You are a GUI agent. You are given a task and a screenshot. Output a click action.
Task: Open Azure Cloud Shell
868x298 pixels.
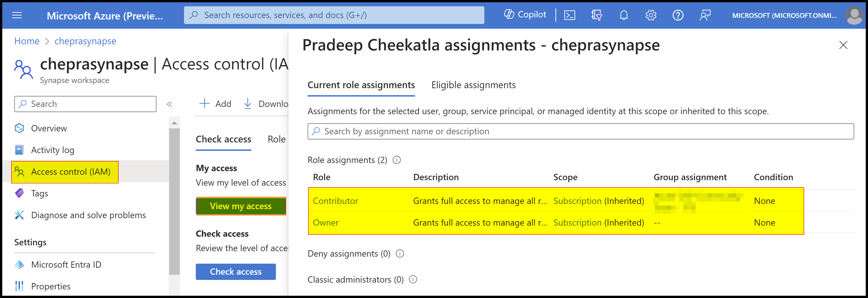tap(569, 15)
